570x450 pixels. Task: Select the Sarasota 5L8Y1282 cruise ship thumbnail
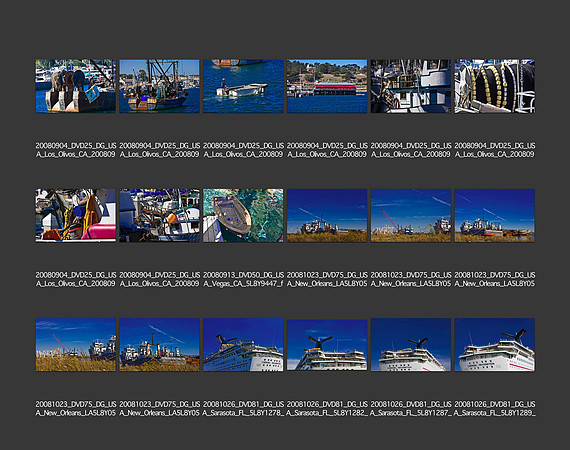327,345
